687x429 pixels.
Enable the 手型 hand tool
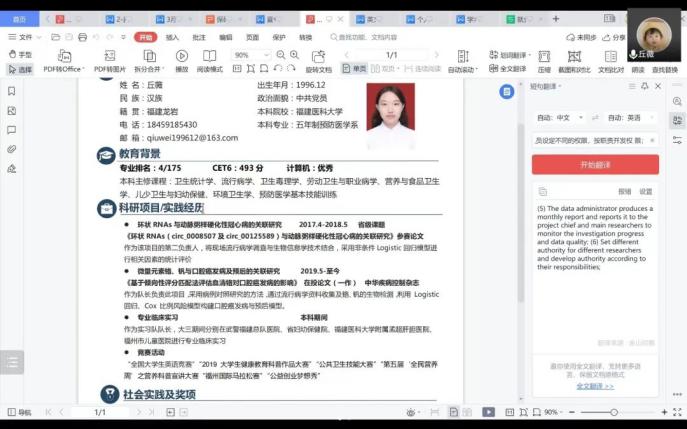point(19,54)
